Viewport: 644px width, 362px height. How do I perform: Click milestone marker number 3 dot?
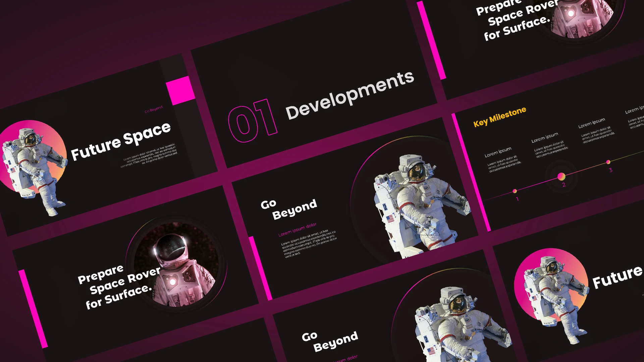tap(608, 162)
